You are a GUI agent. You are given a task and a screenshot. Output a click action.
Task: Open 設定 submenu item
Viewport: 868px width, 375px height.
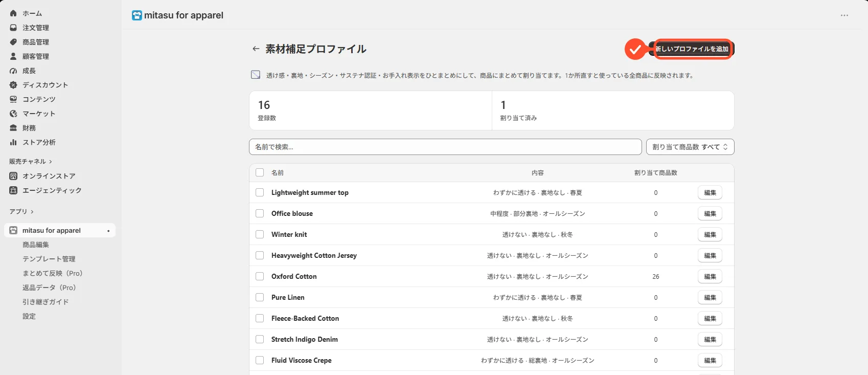tap(29, 316)
